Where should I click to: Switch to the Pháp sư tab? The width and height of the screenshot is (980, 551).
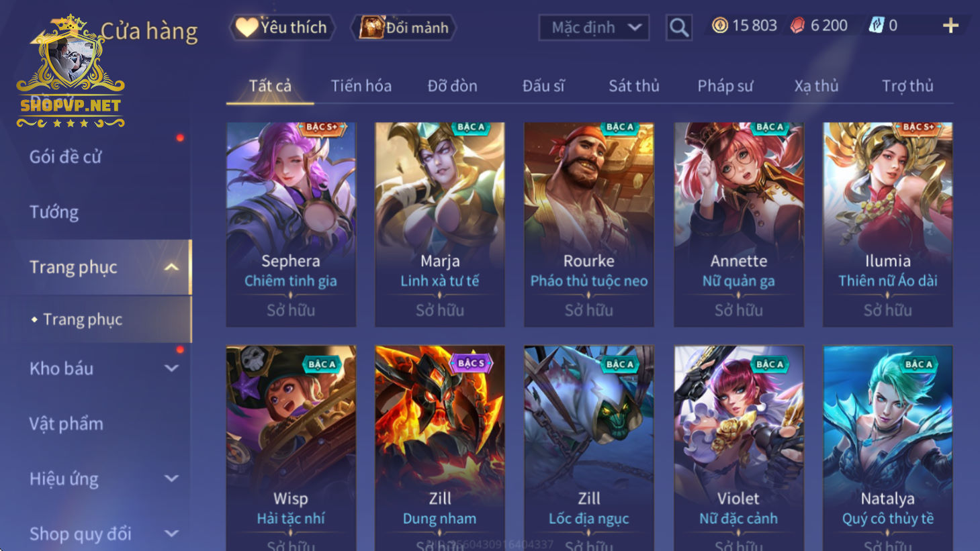point(725,86)
